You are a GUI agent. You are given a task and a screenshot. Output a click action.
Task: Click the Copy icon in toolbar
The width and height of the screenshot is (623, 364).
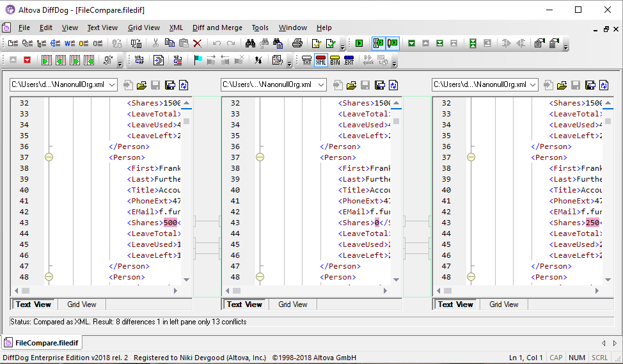coord(170,43)
